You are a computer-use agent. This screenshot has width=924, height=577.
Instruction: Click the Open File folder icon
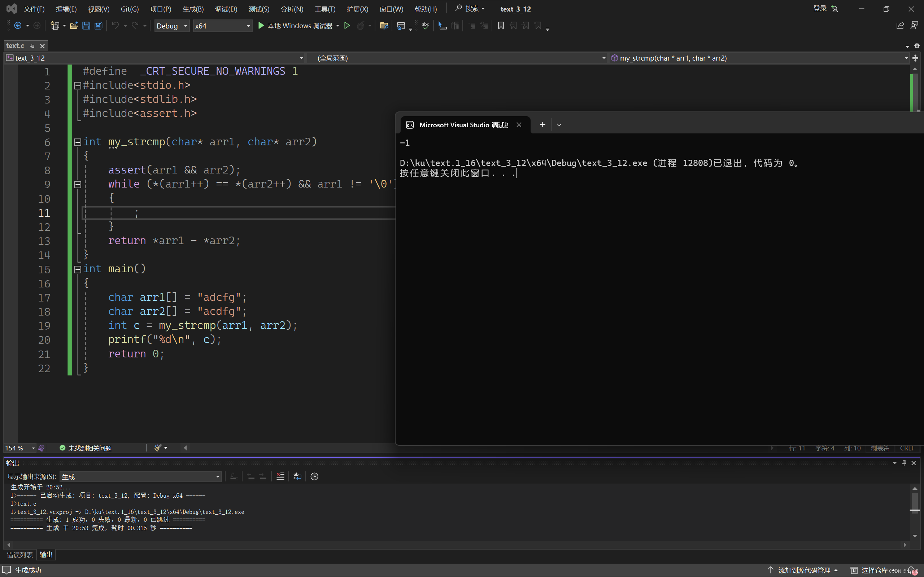pos(74,26)
